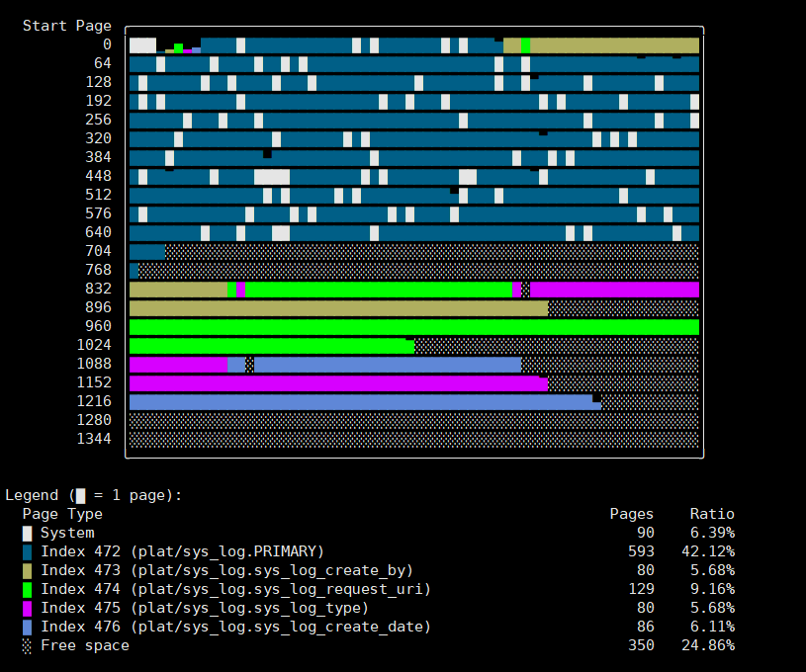Click the dotted Free space legend swatch
The image size is (806, 672).
coord(27,645)
